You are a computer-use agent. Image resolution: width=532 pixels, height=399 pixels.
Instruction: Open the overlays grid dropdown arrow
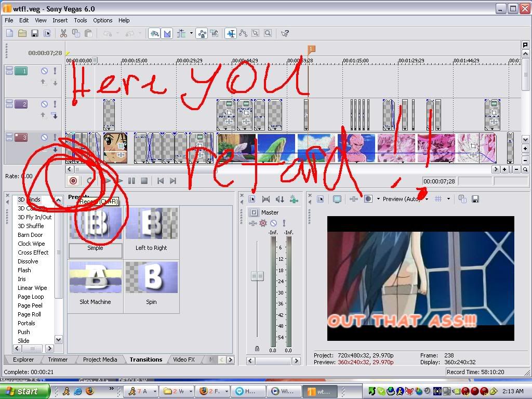[x=448, y=199]
